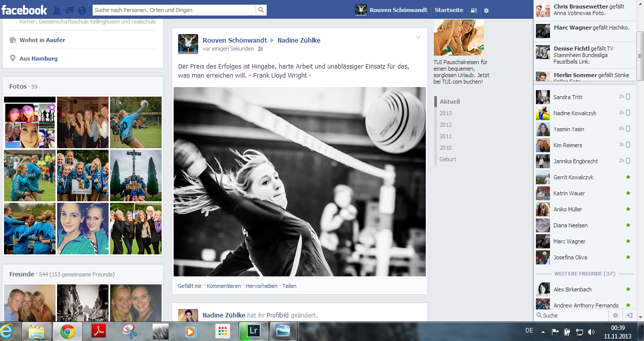Select 2012 in the timeline navigation
This screenshot has height=341, width=644.
click(x=445, y=125)
